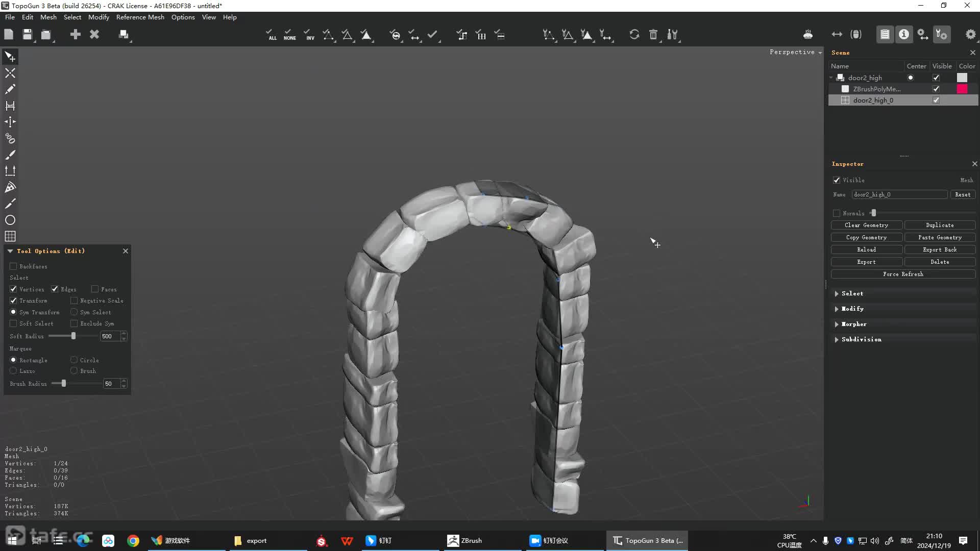Show hidden system tray icons
980x551 pixels.
(814, 541)
